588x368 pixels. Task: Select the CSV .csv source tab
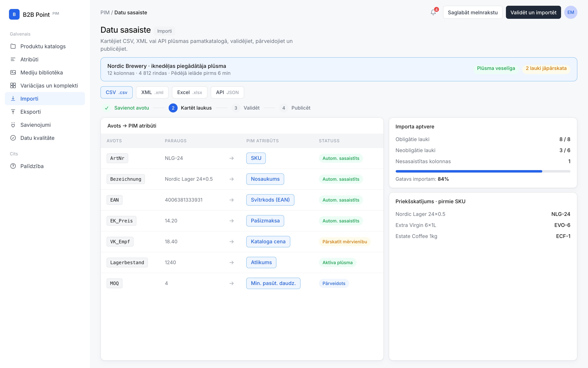[x=116, y=92]
